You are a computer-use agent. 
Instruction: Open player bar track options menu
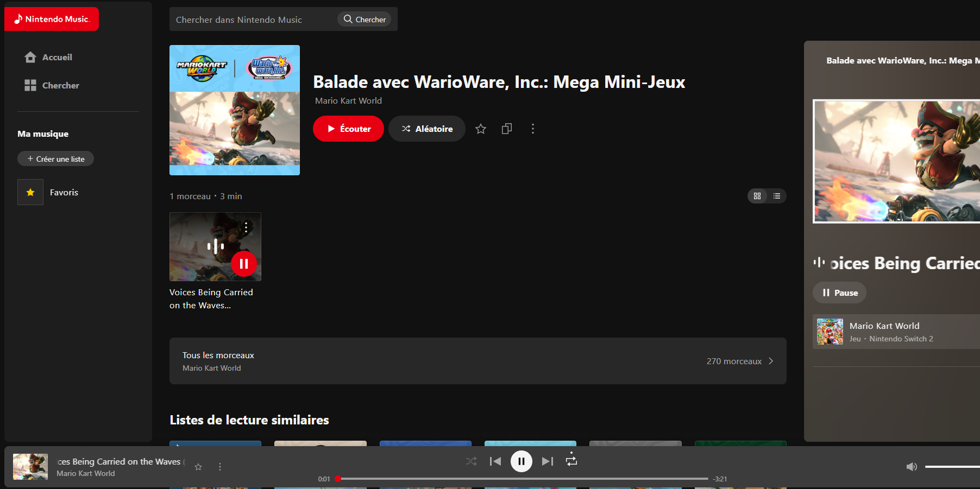click(220, 467)
